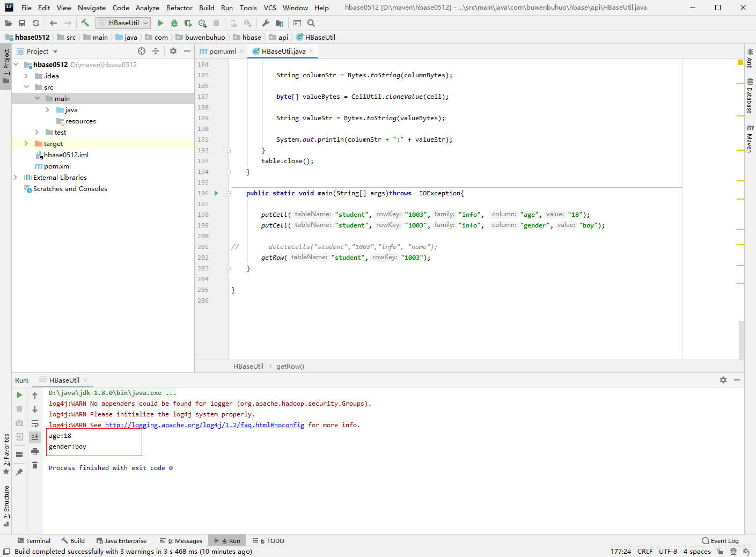Toggle soft-wrap in Run console
This screenshot has width=756, height=557.
35,423
